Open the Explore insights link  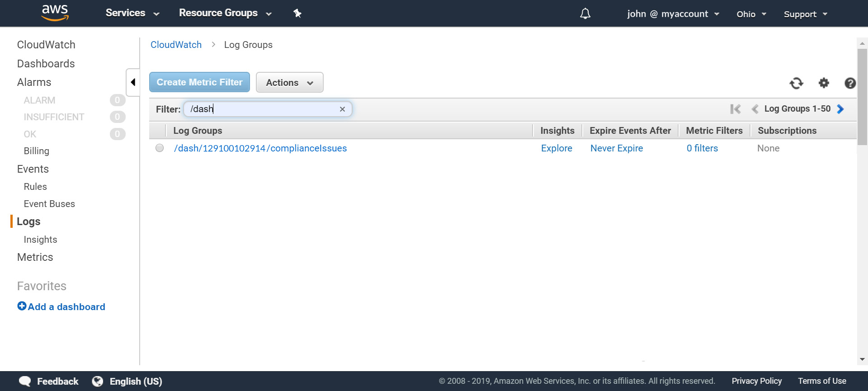[556, 148]
